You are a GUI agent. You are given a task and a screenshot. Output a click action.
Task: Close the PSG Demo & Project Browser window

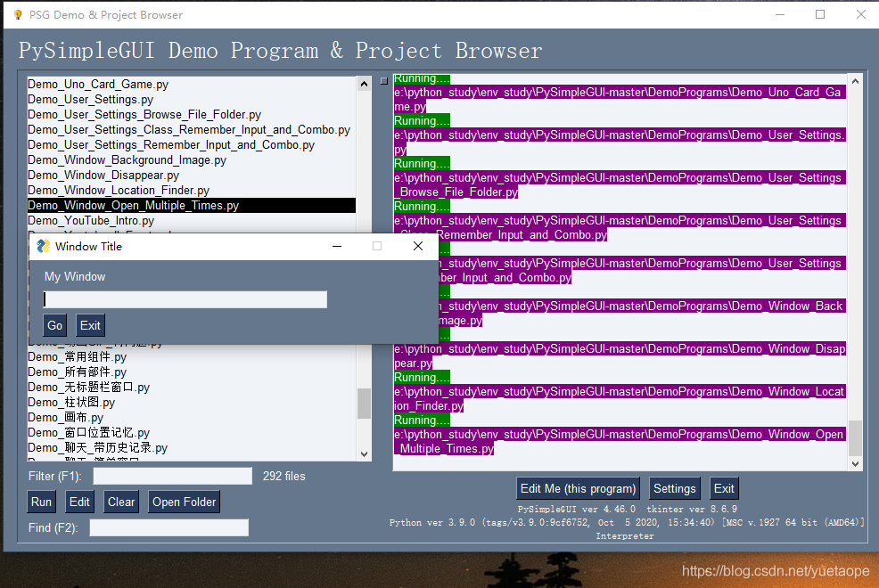861,14
